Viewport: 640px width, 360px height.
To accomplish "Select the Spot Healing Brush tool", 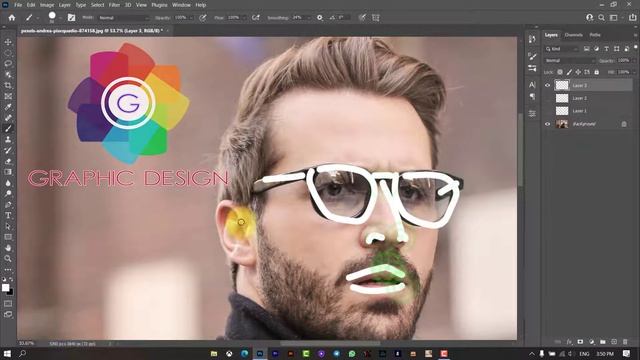I will click(8, 118).
